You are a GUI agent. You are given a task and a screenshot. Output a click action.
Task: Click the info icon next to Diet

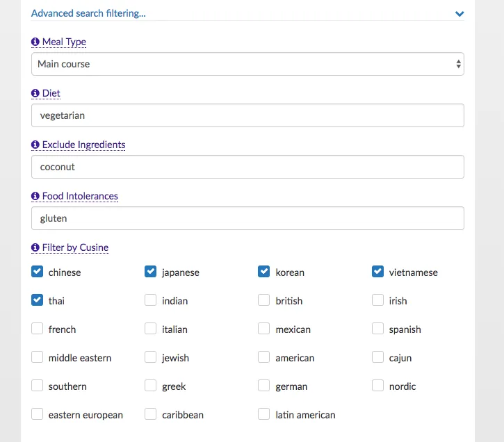(x=35, y=93)
